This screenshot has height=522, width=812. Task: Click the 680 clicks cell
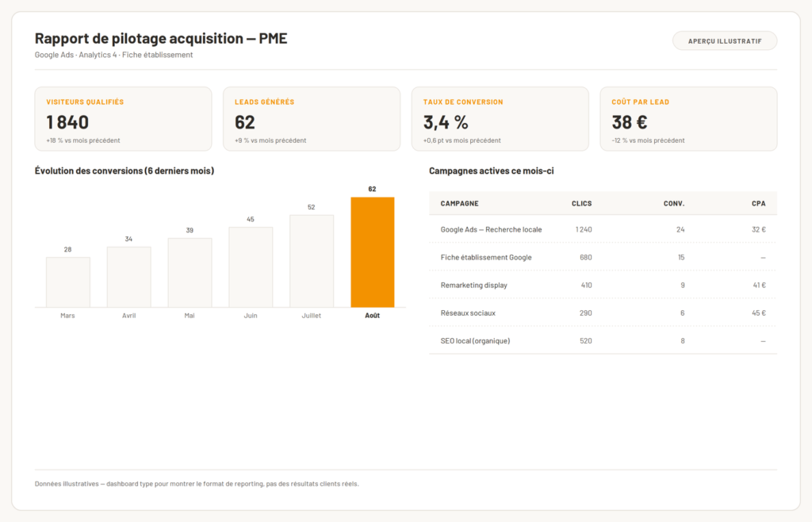coord(586,257)
